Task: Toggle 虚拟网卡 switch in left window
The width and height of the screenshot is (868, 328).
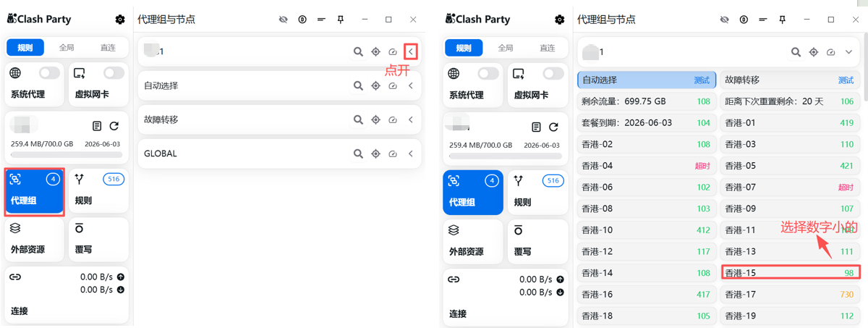Action: pos(114,73)
